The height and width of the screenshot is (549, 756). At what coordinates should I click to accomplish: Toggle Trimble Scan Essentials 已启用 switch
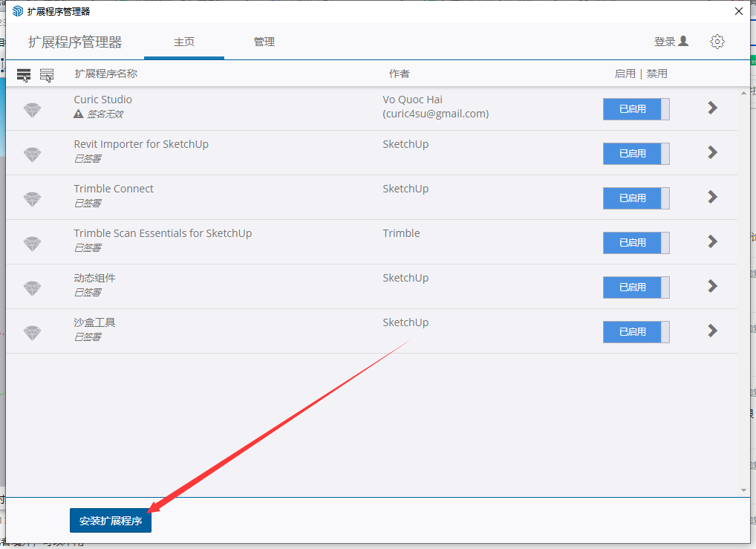coord(636,243)
